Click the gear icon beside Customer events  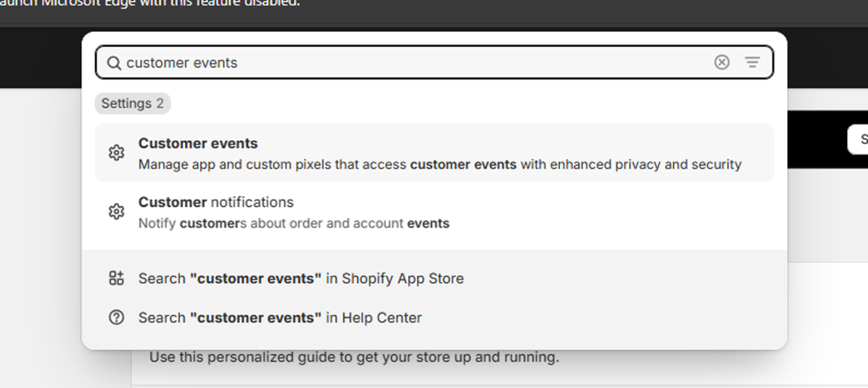point(116,153)
